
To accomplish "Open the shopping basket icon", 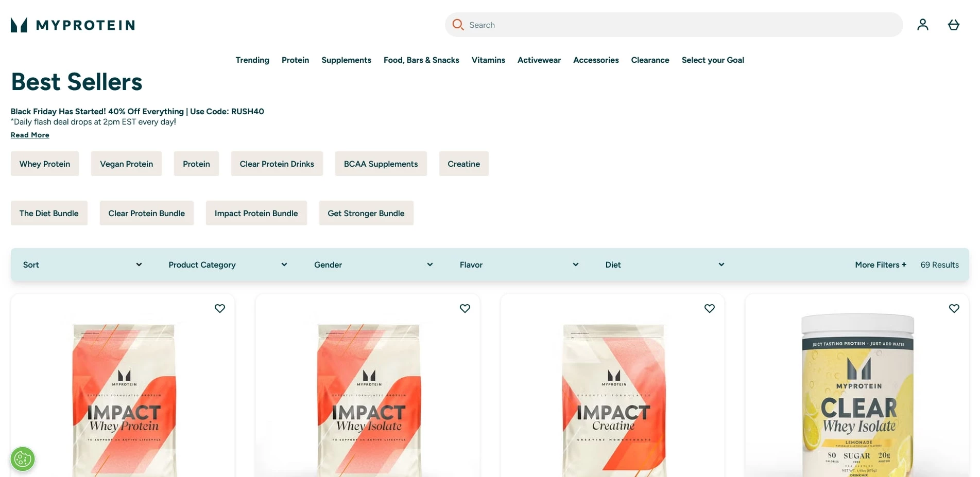I will 953,25.
